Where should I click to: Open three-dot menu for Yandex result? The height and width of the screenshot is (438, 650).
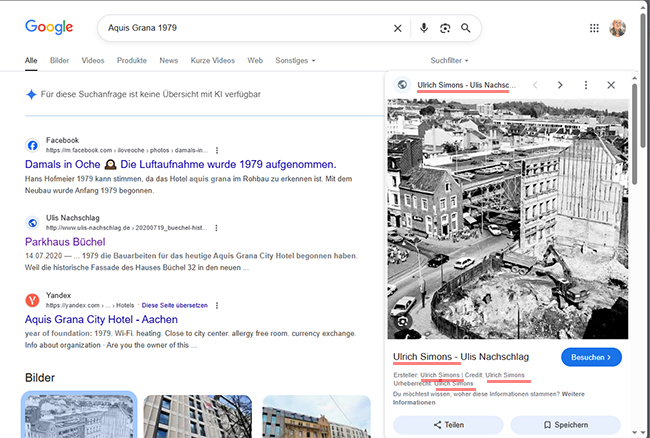point(217,305)
